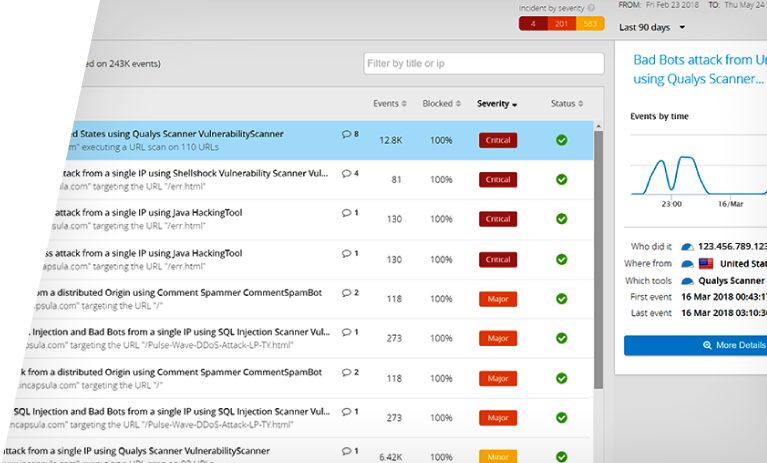767x463 pixels.
Task: Click the pie icon next to Who did it
Action: tap(687, 246)
